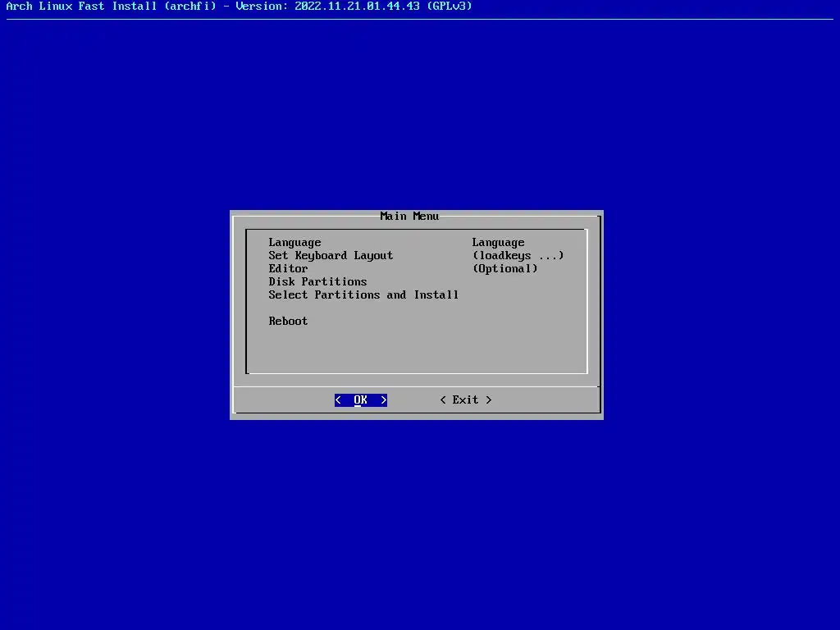Image resolution: width=840 pixels, height=630 pixels.
Task: Click the (Optional) description text
Action: coord(504,268)
